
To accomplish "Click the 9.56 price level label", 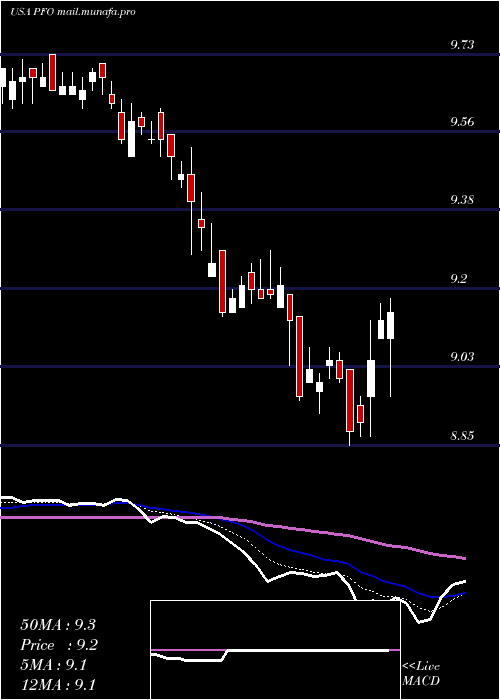I will (462, 121).
